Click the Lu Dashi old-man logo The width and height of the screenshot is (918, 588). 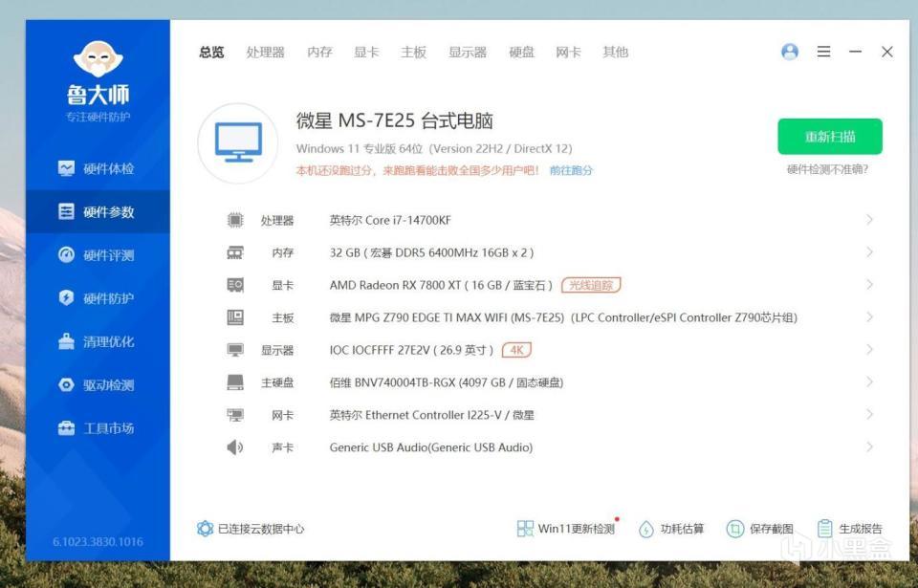tap(98, 58)
